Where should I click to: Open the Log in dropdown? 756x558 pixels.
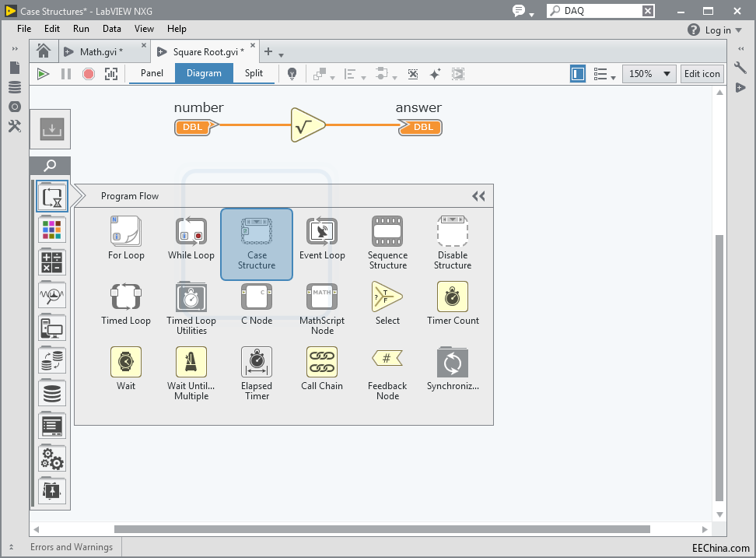click(x=723, y=30)
